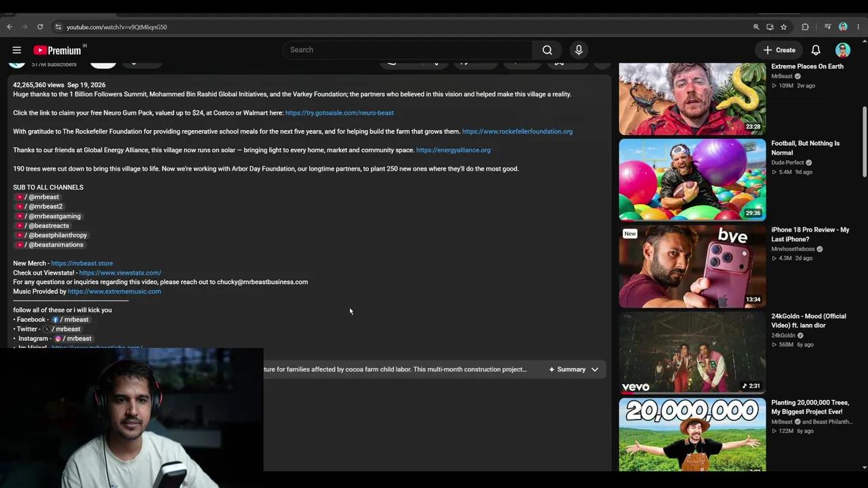The height and width of the screenshot is (488, 868).
Task: Click the page scrollbar thumb
Action: [864, 142]
